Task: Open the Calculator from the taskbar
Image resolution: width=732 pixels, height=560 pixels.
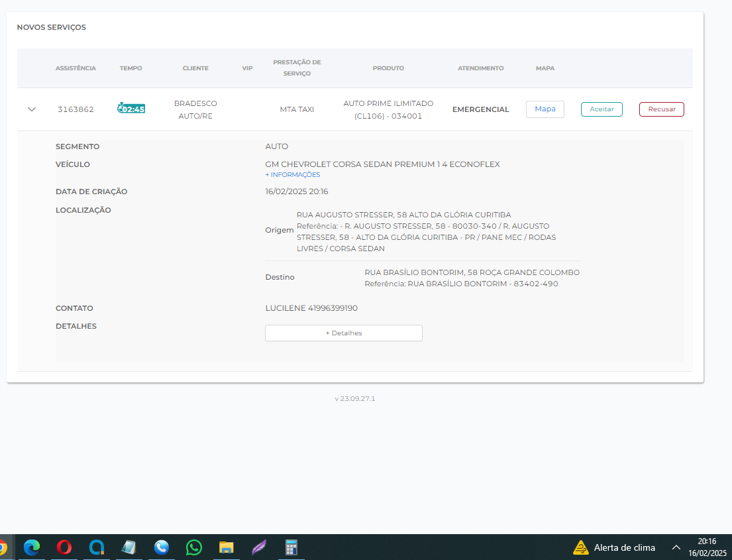Action: tap(291, 547)
